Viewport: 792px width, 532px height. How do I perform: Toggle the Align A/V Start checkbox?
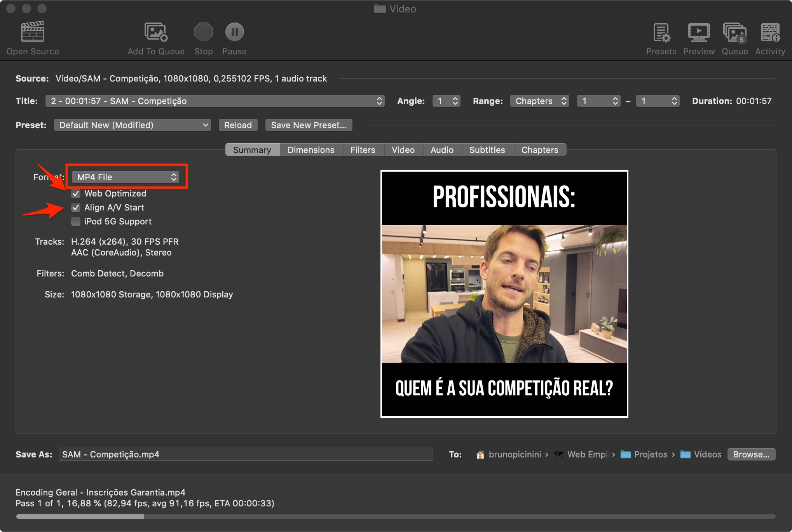76,207
